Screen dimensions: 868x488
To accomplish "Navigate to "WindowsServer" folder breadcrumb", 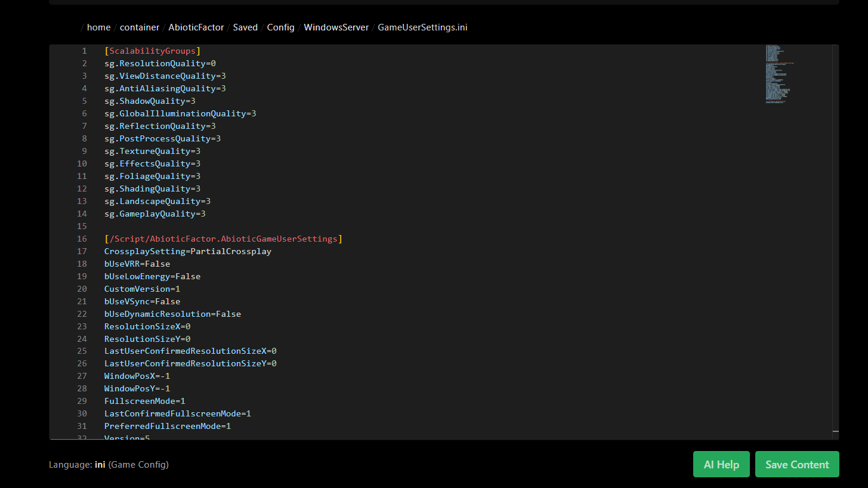I will [x=336, y=27].
